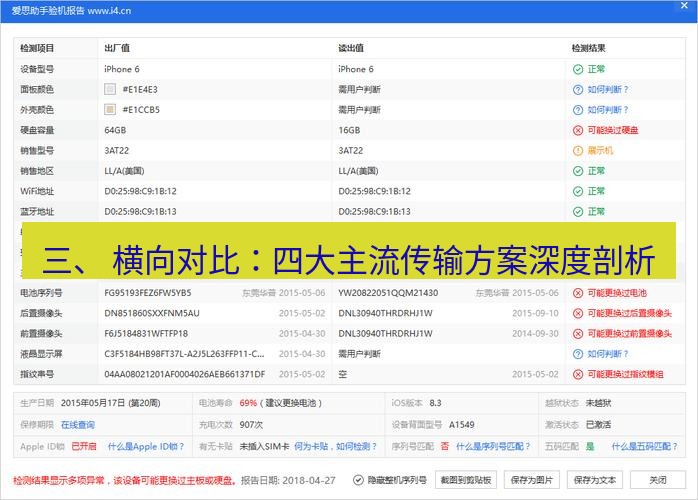Click the #E1CCB5 shell color swatch

point(110,110)
